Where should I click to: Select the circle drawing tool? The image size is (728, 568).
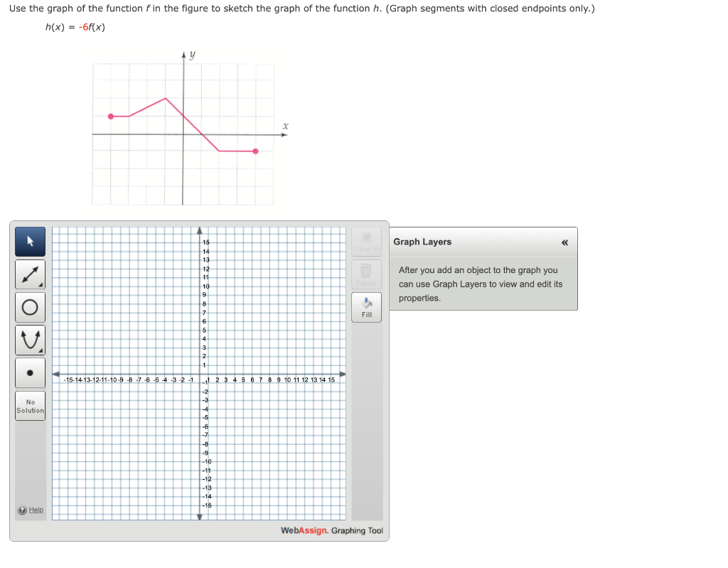pyautogui.click(x=30, y=306)
